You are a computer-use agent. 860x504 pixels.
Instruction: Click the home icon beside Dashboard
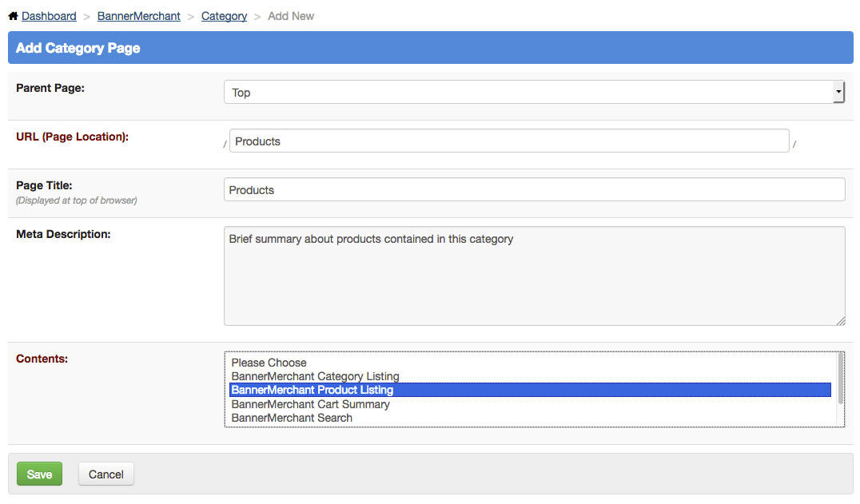[13, 16]
